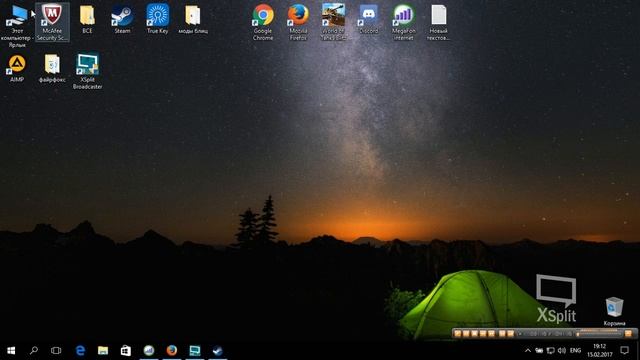Launch Microsoft Edge from taskbar
640x360 pixels.
[80, 351]
